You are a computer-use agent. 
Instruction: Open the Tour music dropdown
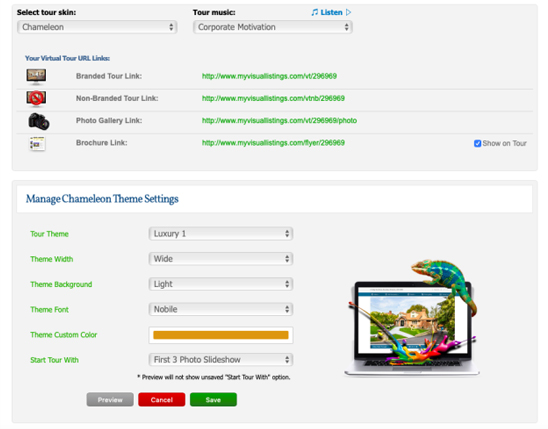point(273,27)
